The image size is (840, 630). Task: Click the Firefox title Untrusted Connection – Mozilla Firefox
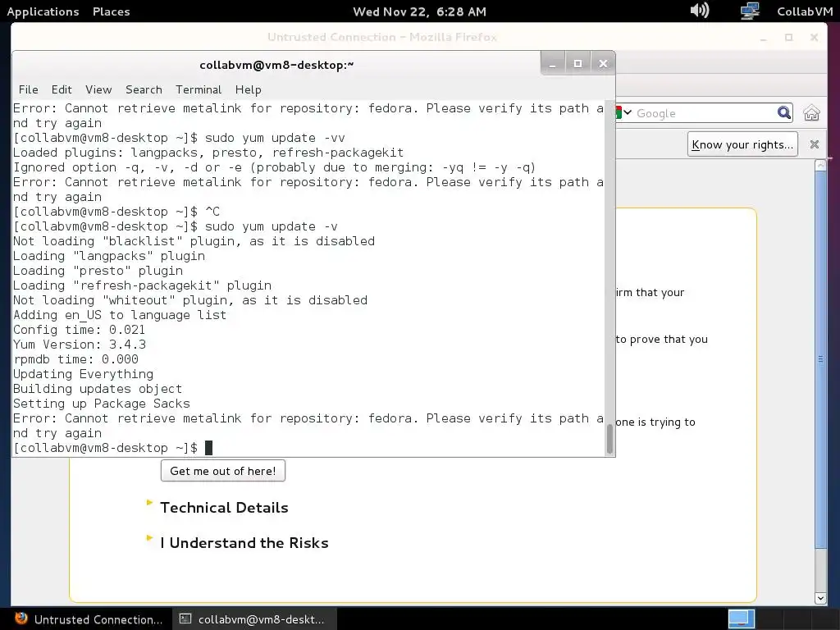pos(382,37)
